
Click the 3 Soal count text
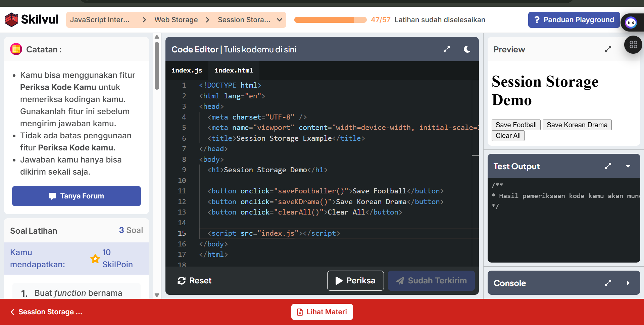point(131,230)
